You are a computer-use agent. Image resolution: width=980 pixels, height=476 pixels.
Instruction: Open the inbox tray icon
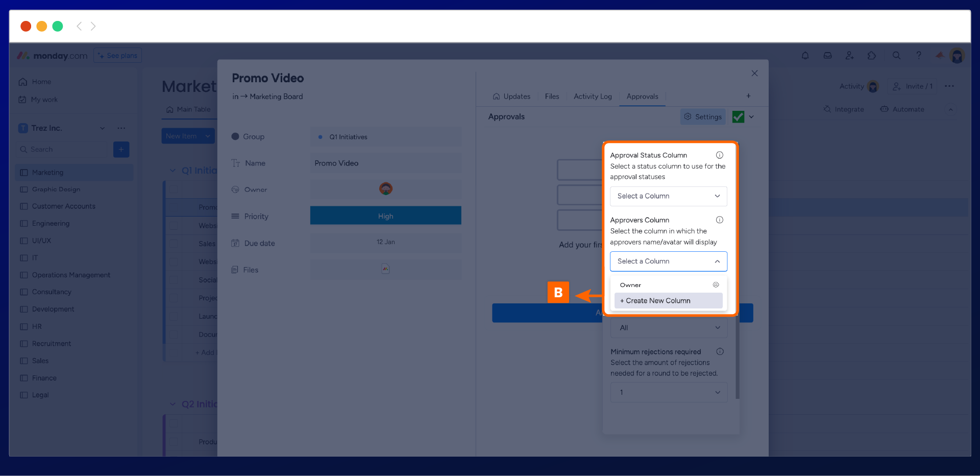tap(827, 56)
